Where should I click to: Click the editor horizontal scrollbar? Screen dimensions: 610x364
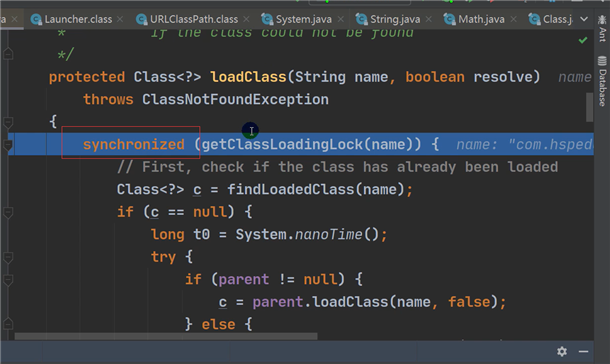click(166, 336)
